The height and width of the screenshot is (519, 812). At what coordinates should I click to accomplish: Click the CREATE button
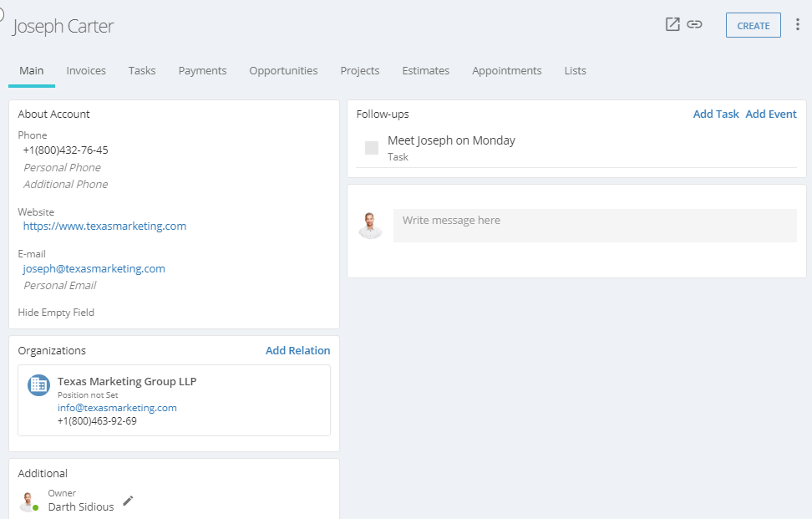[x=753, y=25]
